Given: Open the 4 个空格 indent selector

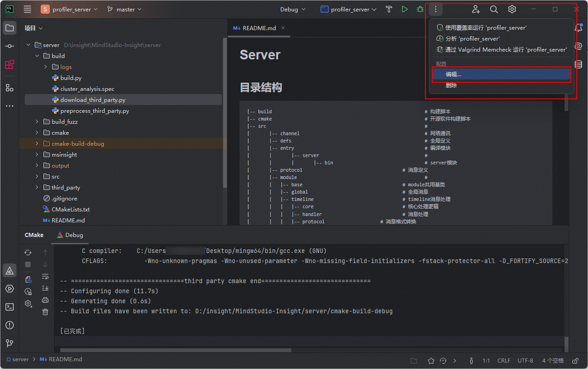Looking at the screenshot, I should pyautogui.click(x=553, y=360).
